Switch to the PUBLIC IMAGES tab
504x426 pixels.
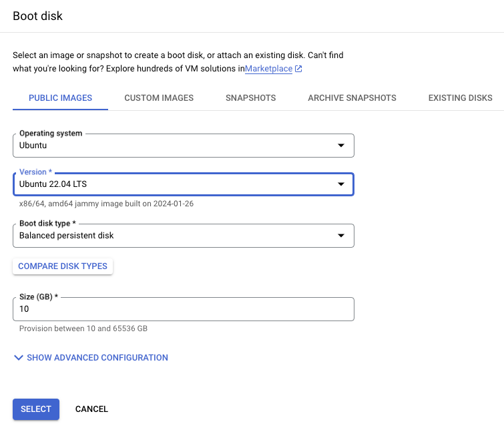tap(60, 98)
